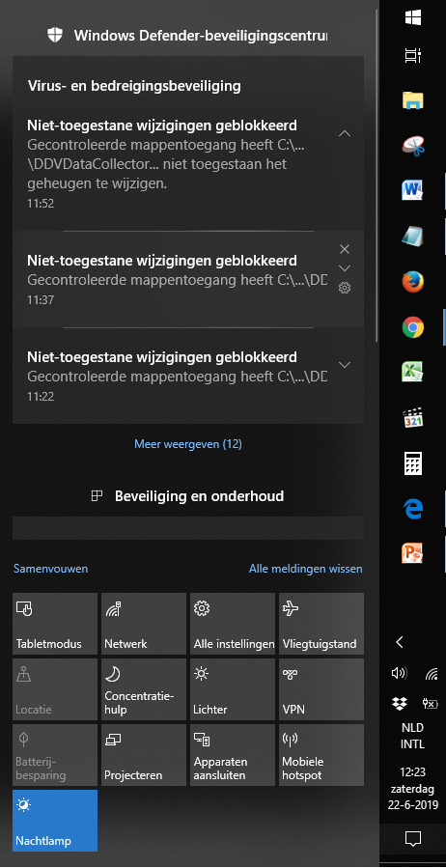Click Samenvouwen to collapse quick actions

[51, 569]
